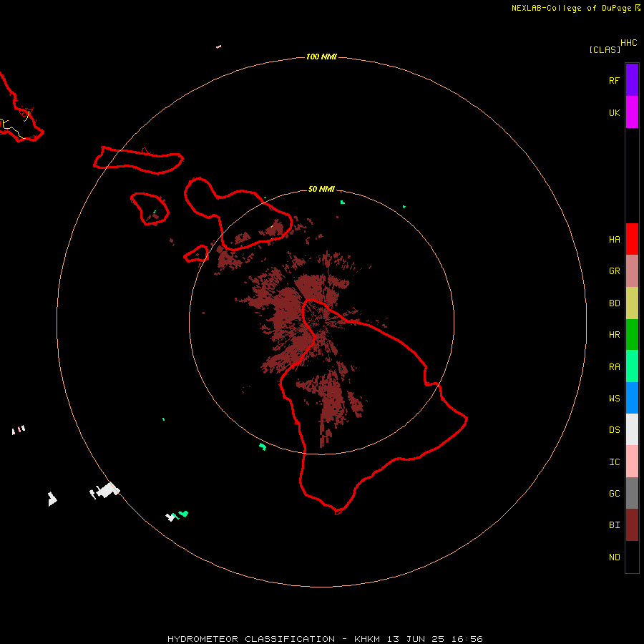Click the RA light green legend swatch

tap(632, 366)
